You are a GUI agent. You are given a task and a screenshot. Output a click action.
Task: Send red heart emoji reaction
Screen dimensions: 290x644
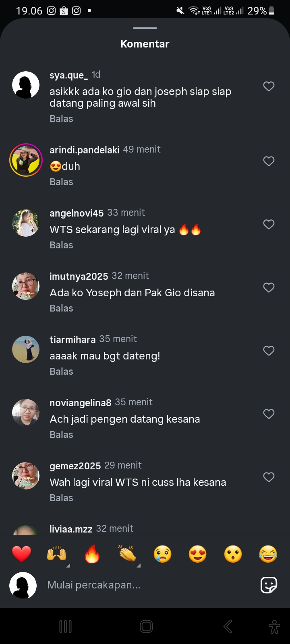click(x=21, y=554)
